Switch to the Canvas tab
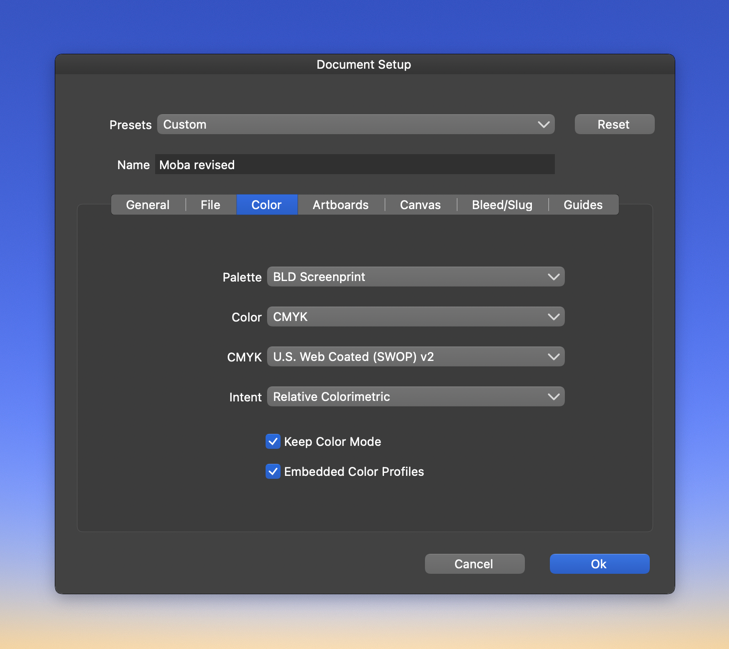 (420, 205)
